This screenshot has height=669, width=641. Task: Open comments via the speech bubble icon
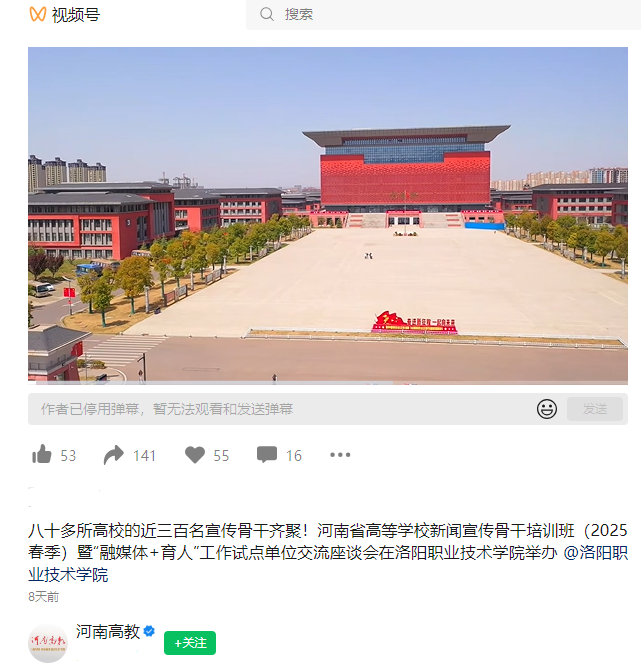pyautogui.click(x=267, y=455)
